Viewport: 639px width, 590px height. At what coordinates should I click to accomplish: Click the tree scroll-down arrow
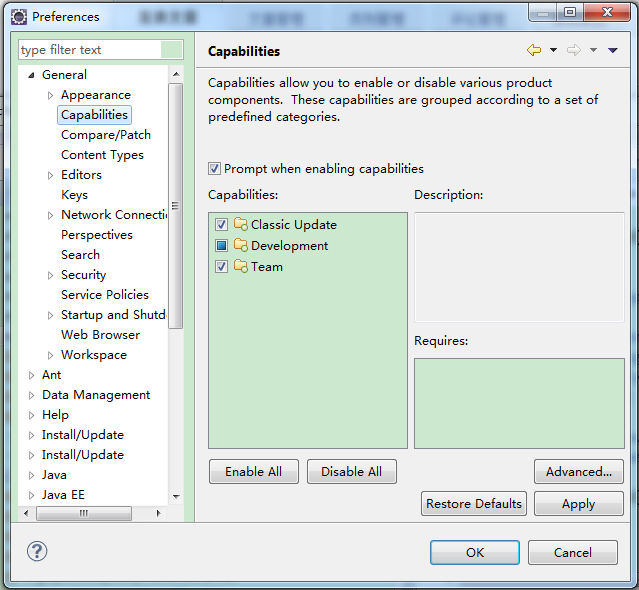coord(176,496)
